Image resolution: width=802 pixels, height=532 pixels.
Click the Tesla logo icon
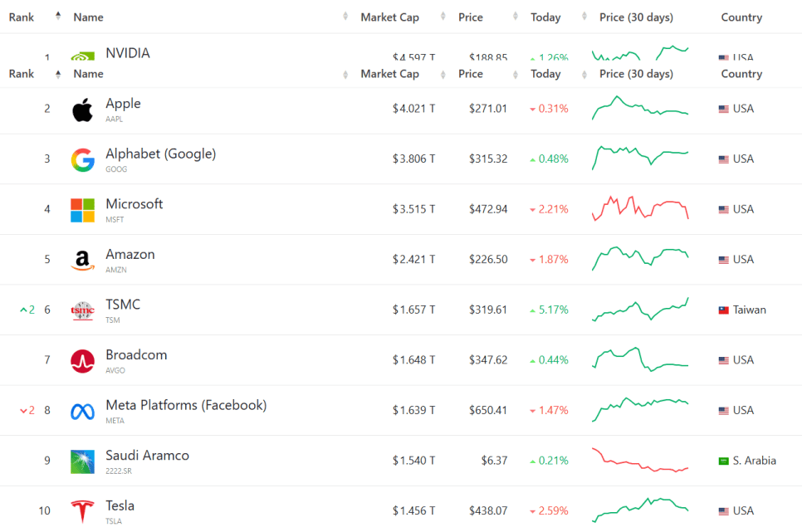click(x=82, y=511)
